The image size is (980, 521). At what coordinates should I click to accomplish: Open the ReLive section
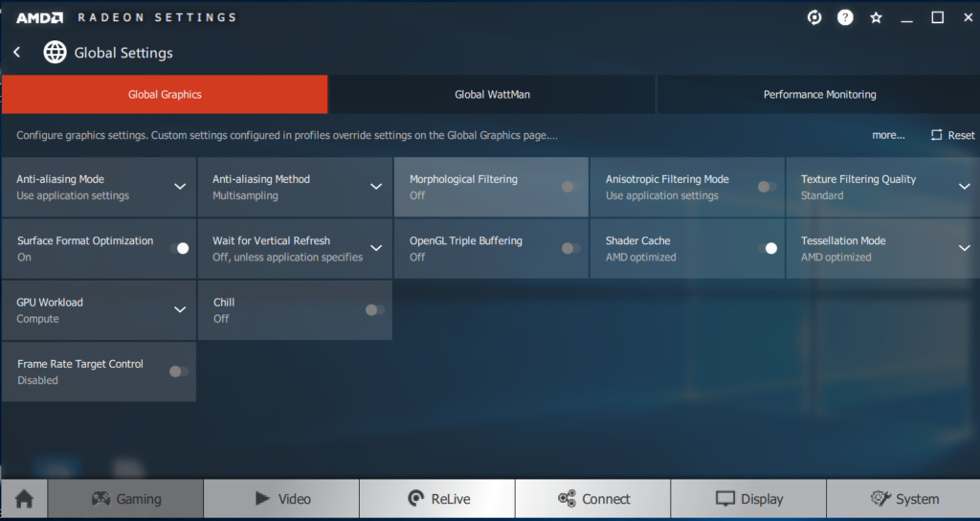tap(437, 499)
